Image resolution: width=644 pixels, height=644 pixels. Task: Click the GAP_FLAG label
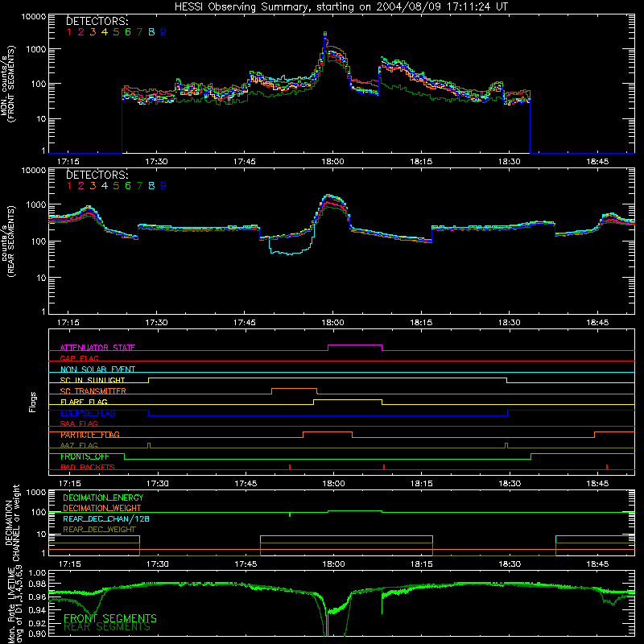(79, 358)
